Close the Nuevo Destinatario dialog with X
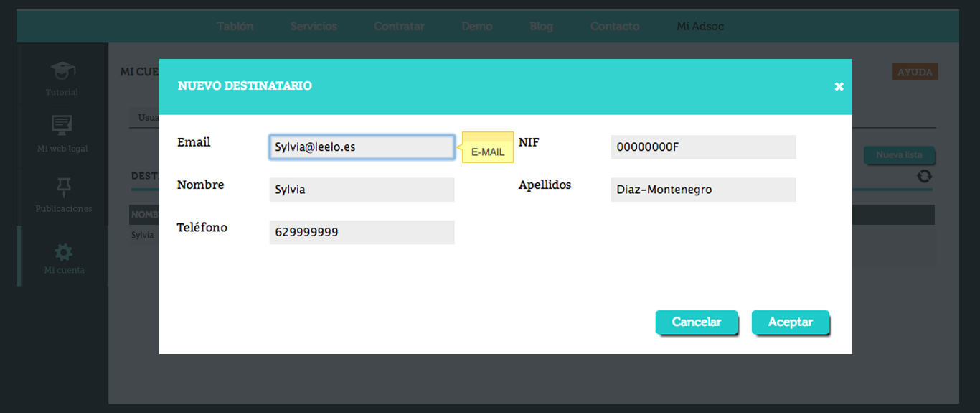 [839, 87]
